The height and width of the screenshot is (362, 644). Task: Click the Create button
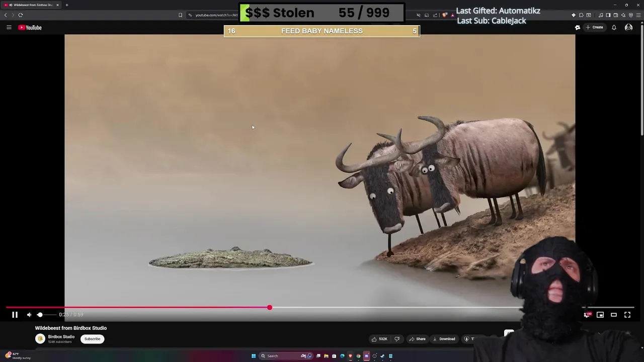pyautogui.click(x=594, y=27)
